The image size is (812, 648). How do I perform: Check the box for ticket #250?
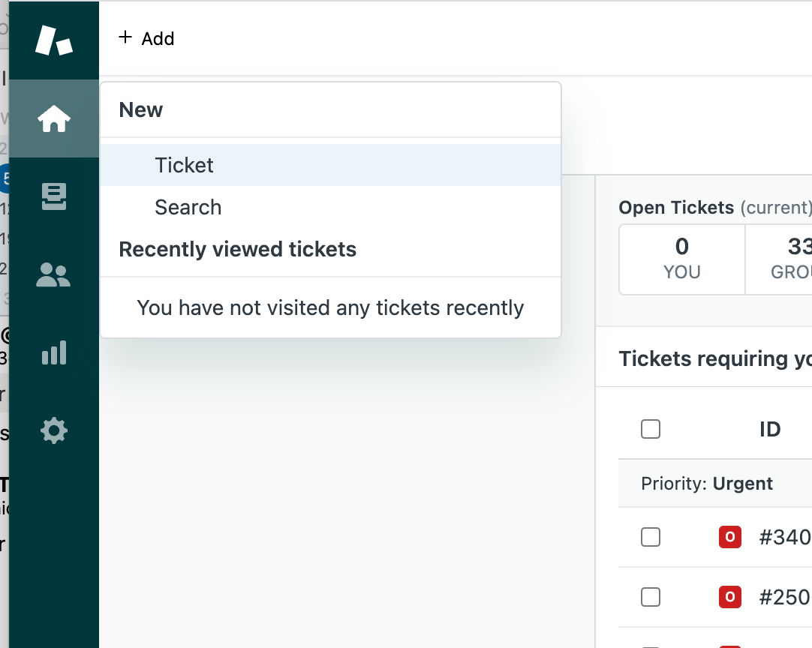click(x=651, y=597)
